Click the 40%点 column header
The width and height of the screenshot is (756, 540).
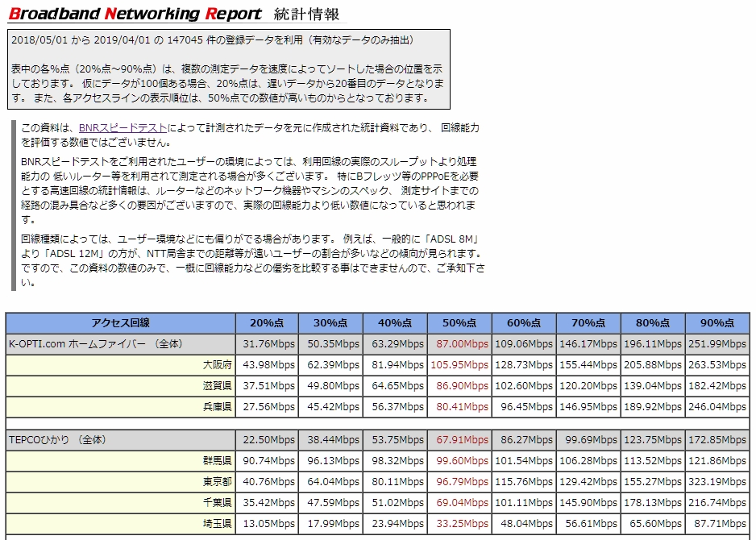tap(393, 321)
